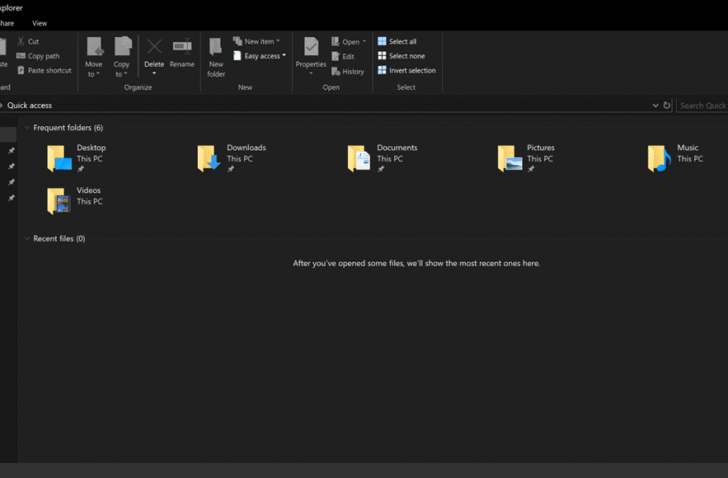Refresh the Quick access location

coord(667,105)
